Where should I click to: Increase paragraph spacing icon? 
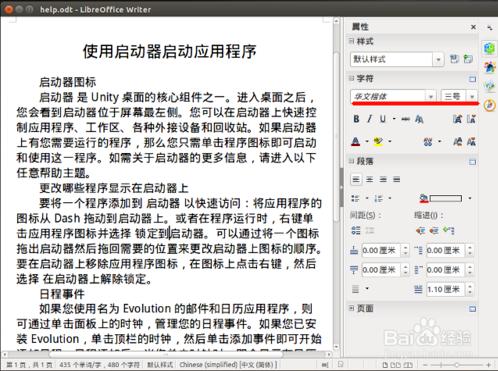(356, 230)
